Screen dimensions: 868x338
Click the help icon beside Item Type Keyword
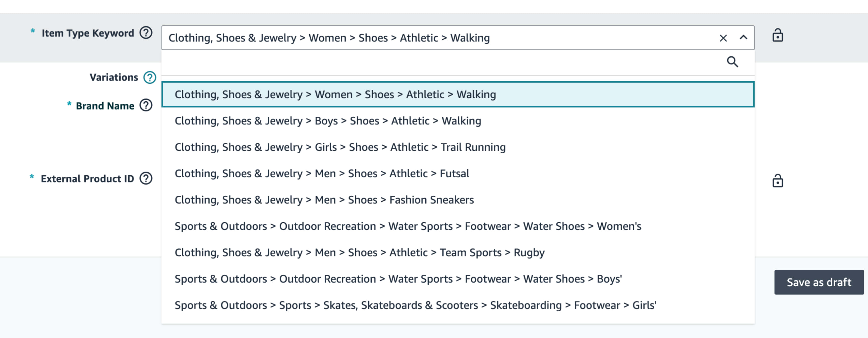pos(146,33)
